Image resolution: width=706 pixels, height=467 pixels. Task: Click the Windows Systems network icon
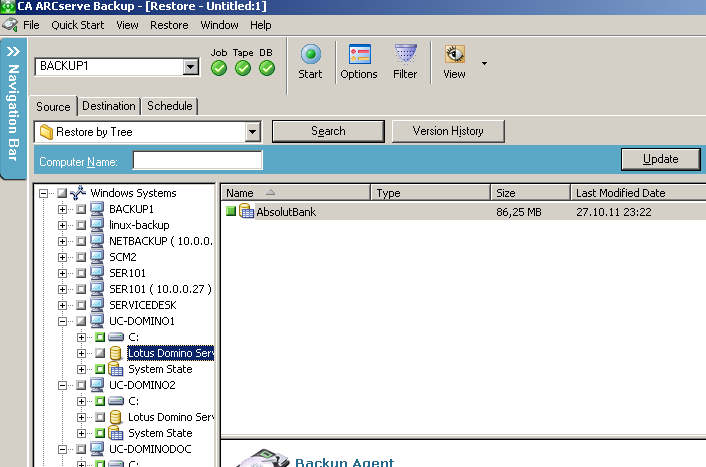point(78,193)
